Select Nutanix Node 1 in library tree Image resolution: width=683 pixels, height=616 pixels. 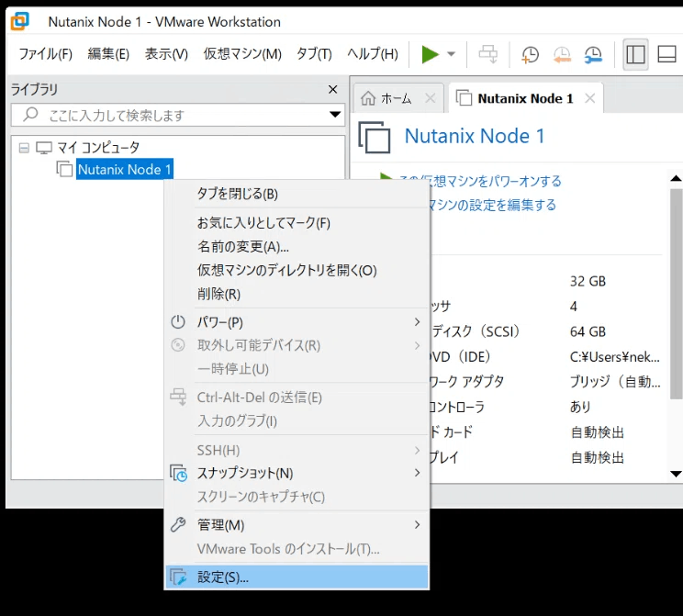click(125, 169)
